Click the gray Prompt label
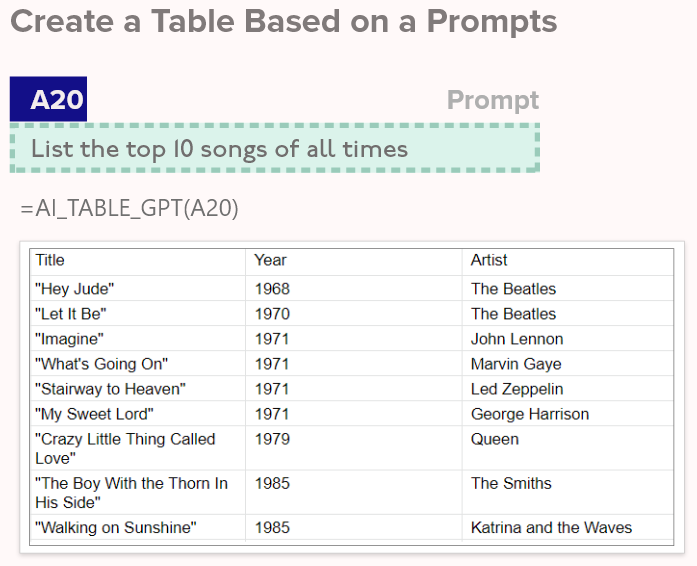The image size is (697, 566). coord(493,100)
